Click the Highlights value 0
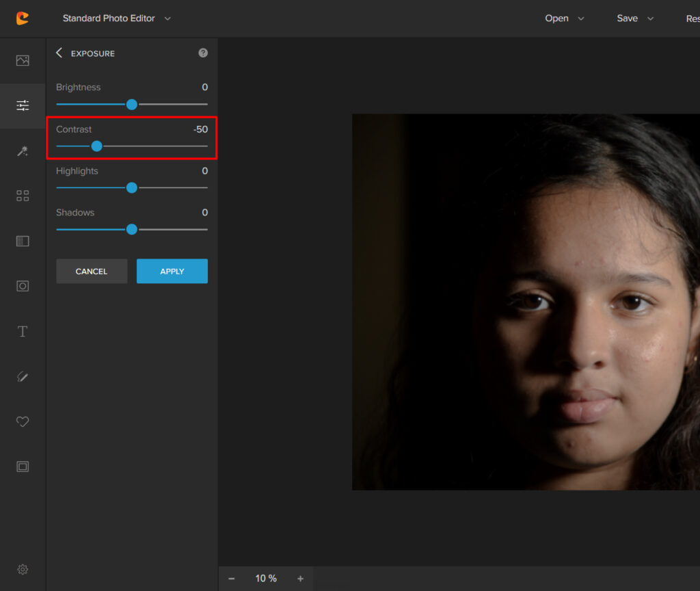 coord(205,170)
